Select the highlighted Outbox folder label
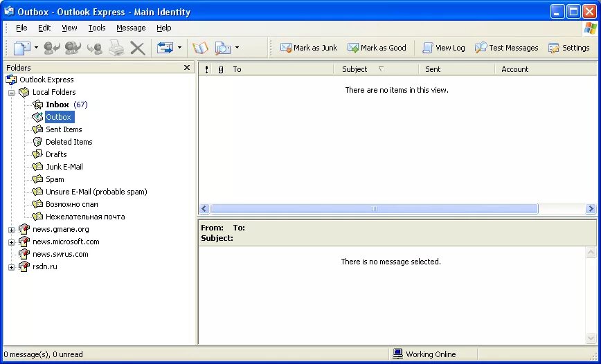The width and height of the screenshot is (601, 364). [60, 117]
